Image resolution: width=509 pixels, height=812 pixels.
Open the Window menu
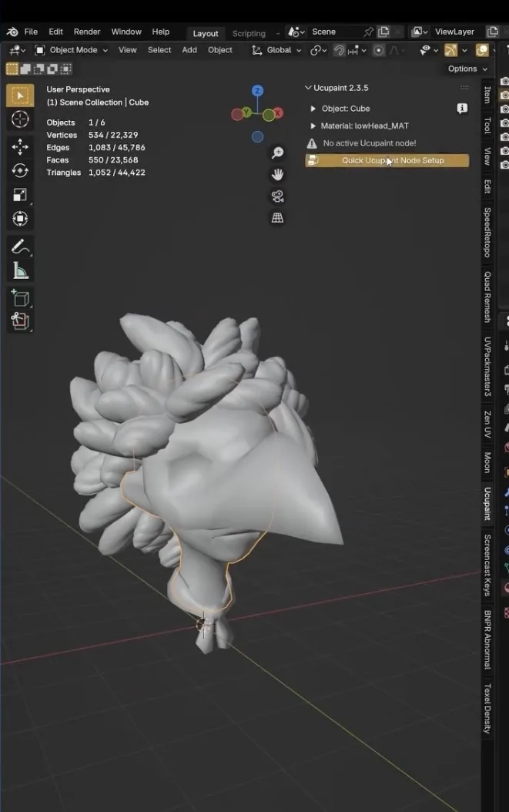126,32
